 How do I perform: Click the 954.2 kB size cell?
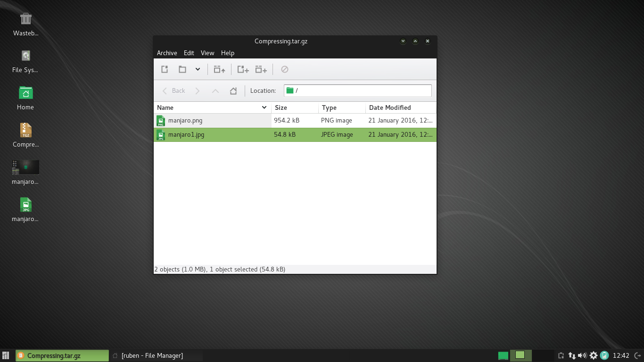(287, 121)
